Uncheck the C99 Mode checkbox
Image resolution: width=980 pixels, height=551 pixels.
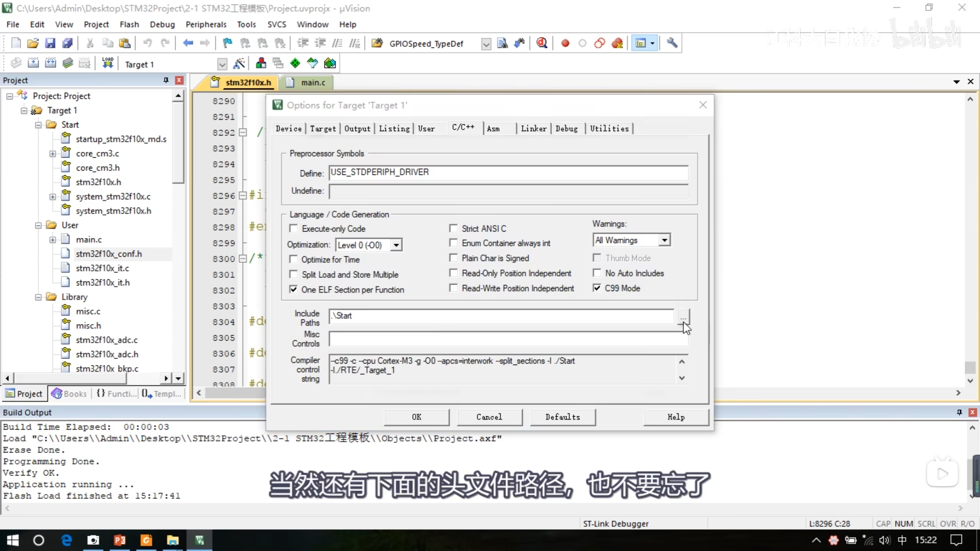pos(597,288)
